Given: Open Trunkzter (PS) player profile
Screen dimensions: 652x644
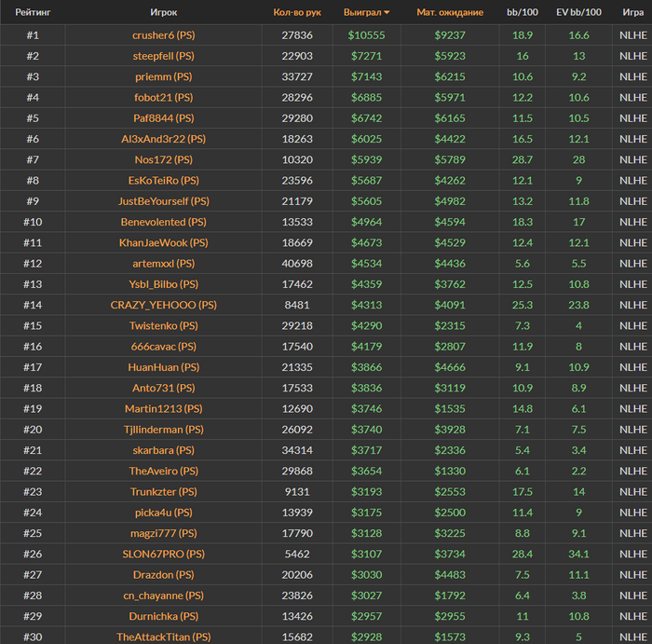Looking at the screenshot, I should (163, 491).
